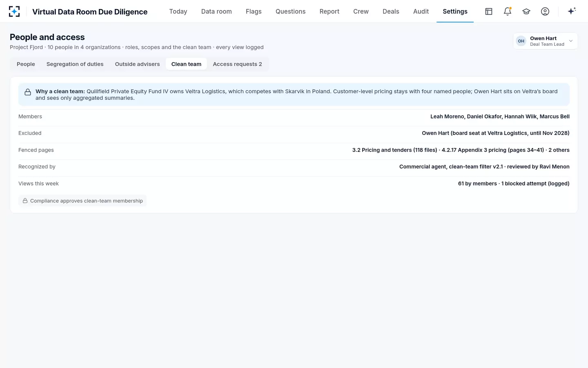Expand the Owen Hart role switcher chevron

click(571, 41)
